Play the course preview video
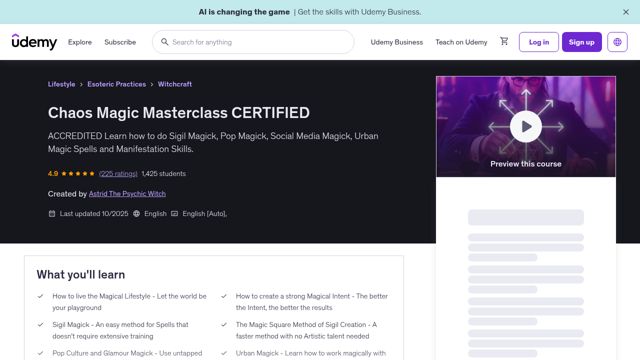 pyautogui.click(x=526, y=127)
